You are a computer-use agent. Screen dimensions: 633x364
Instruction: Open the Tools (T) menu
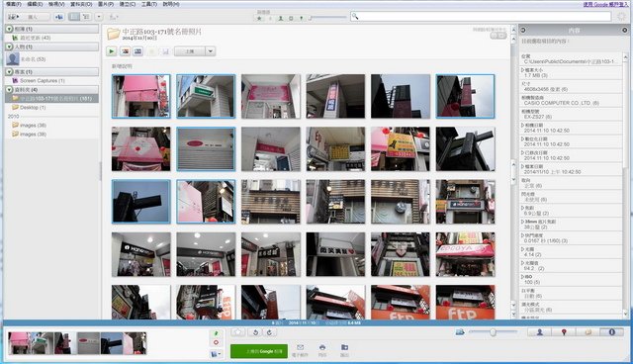coord(149,4)
